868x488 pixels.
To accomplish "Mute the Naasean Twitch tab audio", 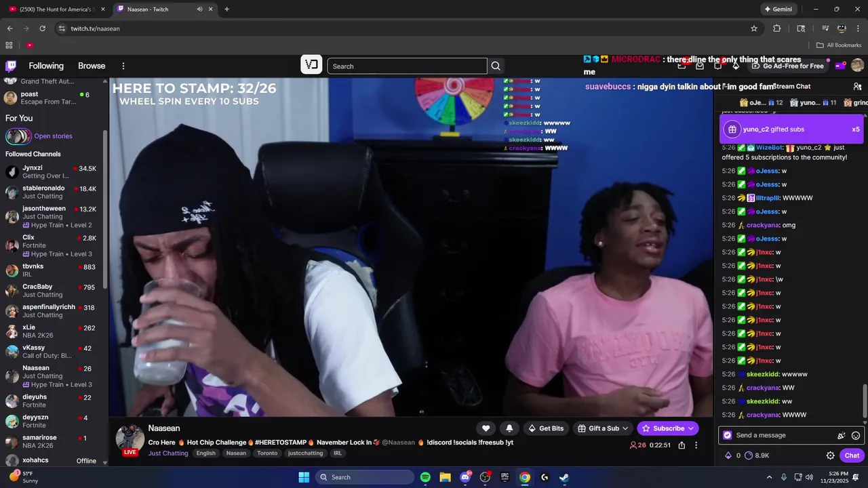I will pos(199,9).
